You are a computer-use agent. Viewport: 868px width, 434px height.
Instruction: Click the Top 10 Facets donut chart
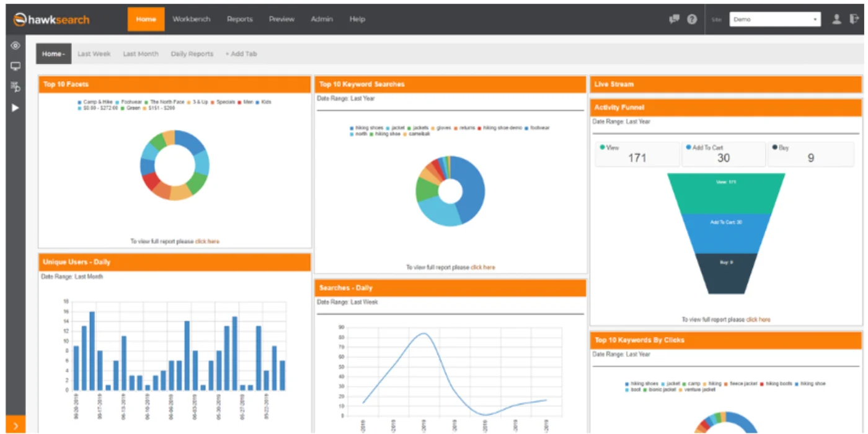pyautogui.click(x=175, y=165)
